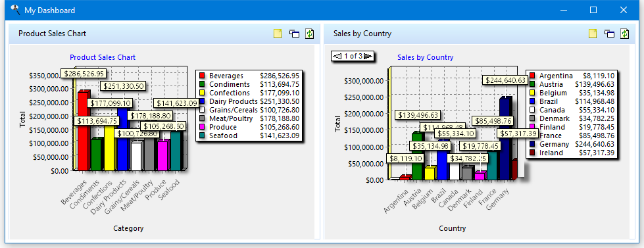Go to previous legend page arrow
The width and height of the screenshot is (644, 248).
point(337,56)
